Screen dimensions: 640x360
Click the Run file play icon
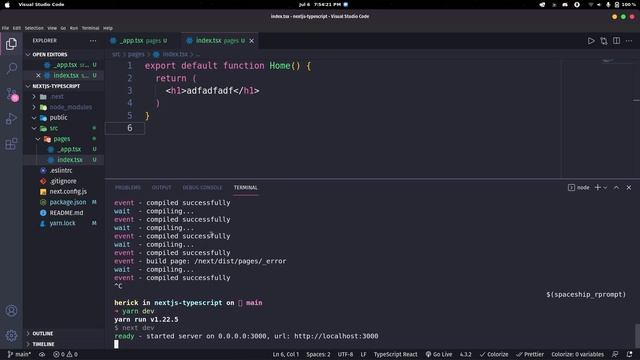click(591, 41)
